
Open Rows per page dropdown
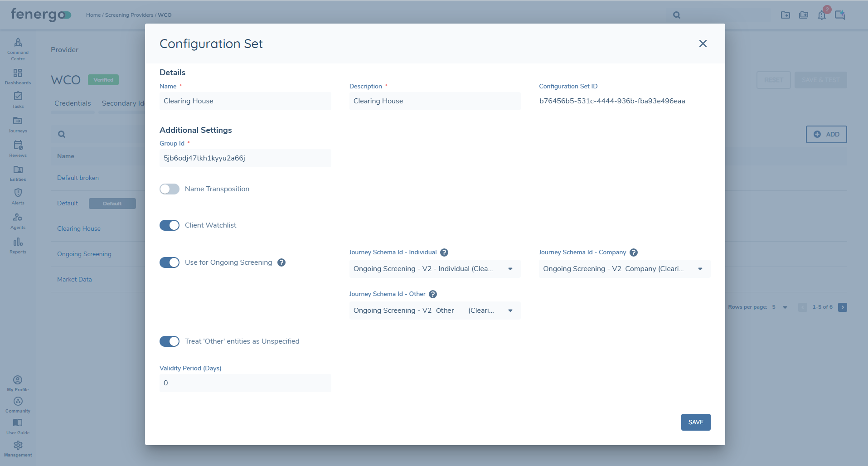click(x=780, y=307)
